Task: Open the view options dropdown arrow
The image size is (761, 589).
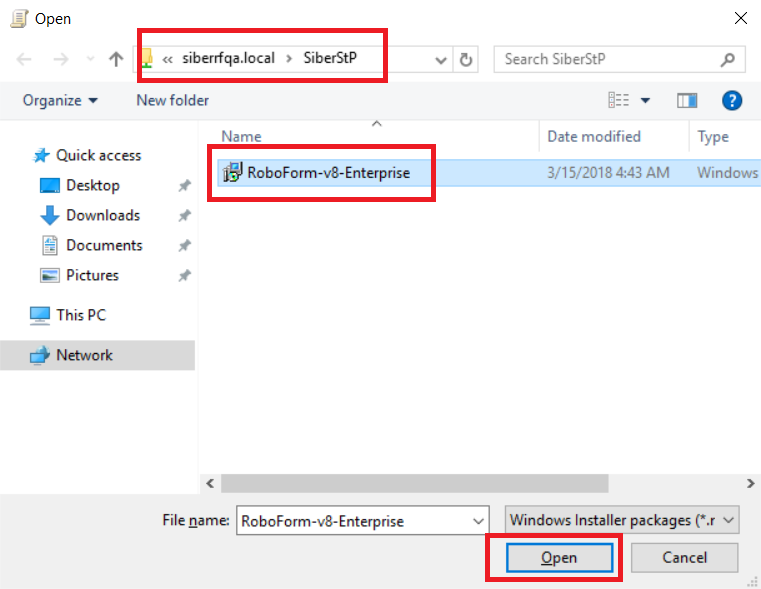Action: tap(645, 100)
